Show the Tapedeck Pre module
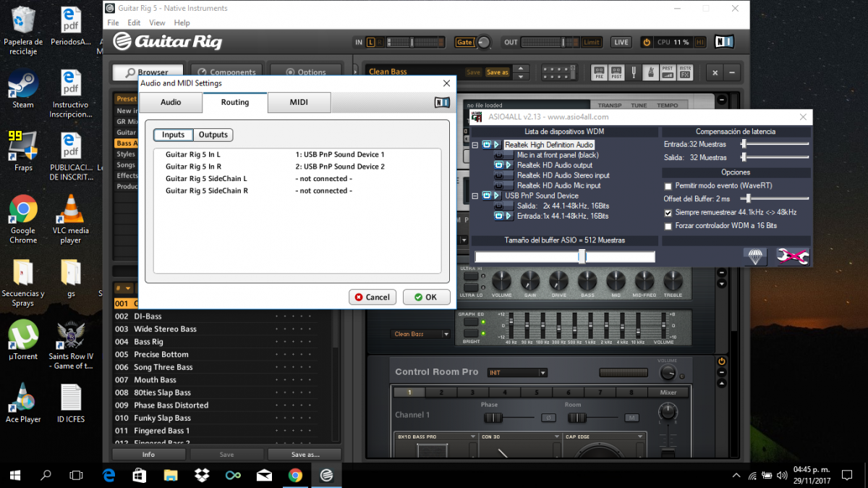The width and height of the screenshot is (868, 488). (599, 72)
